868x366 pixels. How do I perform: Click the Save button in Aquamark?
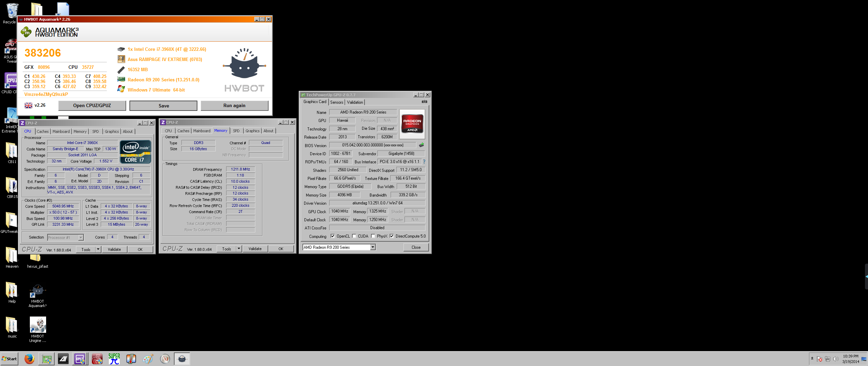coord(163,106)
